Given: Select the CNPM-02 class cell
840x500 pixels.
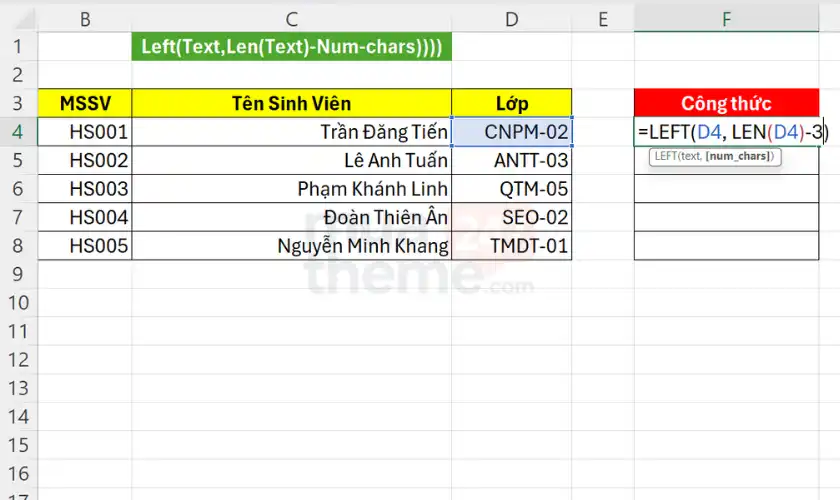Looking at the screenshot, I should pyautogui.click(x=512, y=131).
